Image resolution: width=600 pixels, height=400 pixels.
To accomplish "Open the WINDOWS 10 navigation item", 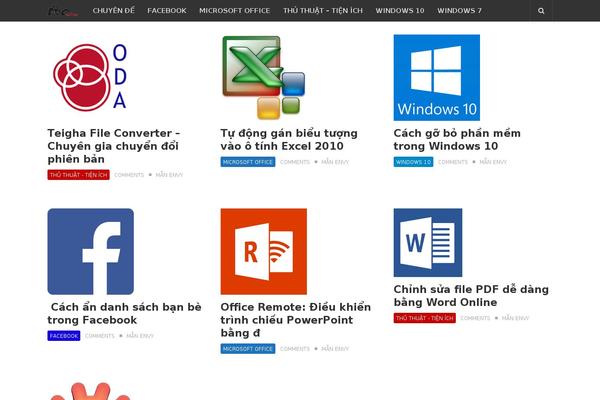I will 400,11.
